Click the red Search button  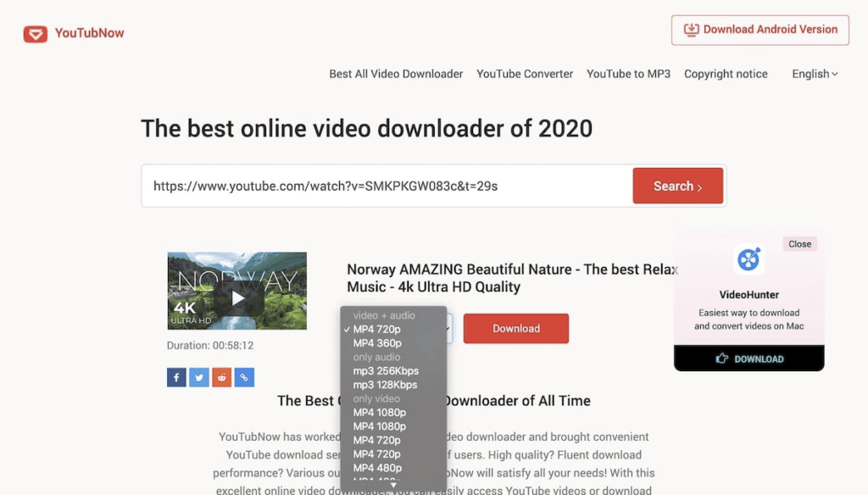coord(677,186)
